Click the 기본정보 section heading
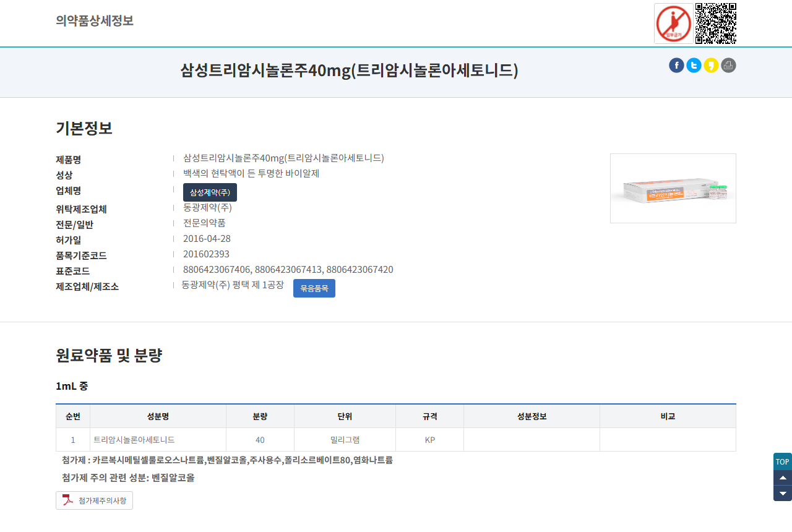Viewport: 792px width, 532px height. [x=84, y=129]
